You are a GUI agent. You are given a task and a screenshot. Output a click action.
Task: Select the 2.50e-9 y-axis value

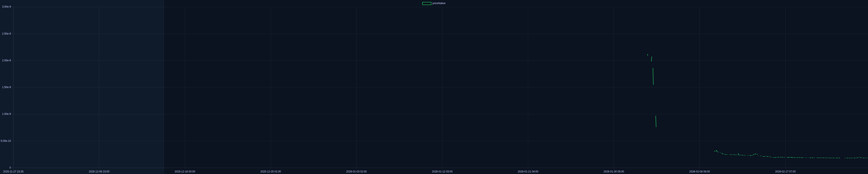pyautogui.click(x=7, y=34)
